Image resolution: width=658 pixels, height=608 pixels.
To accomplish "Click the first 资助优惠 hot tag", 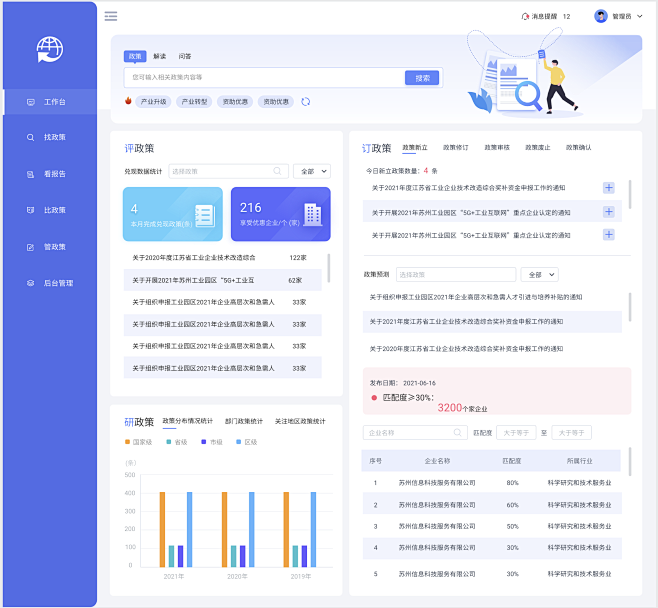I will tap(235, 102).
